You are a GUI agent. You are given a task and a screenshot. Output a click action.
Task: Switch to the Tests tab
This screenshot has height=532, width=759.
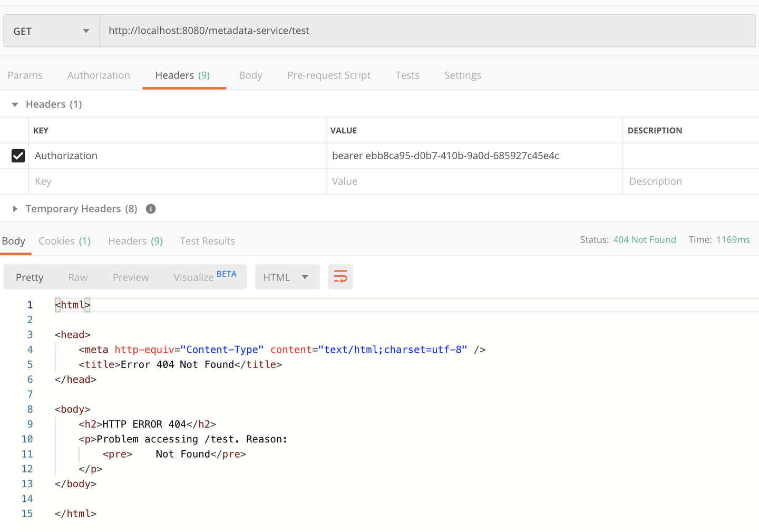407,75
